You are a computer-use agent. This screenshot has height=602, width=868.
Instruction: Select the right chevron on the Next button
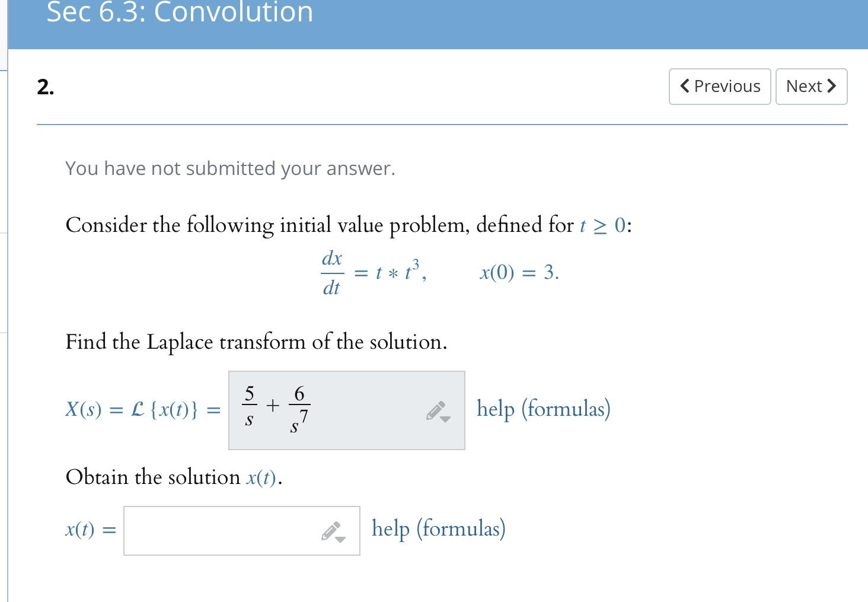click(x=831, y=86)
